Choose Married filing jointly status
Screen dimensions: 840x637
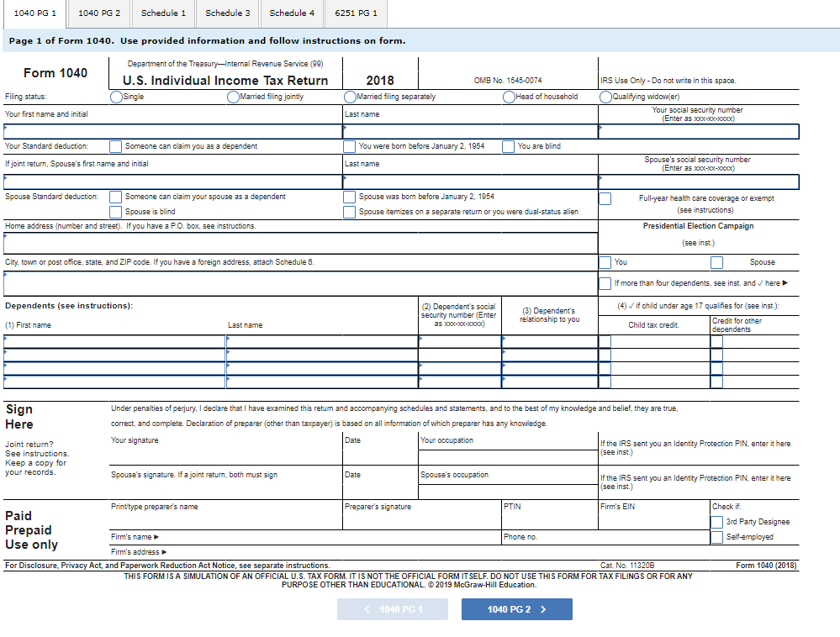(x=233, y=97)
